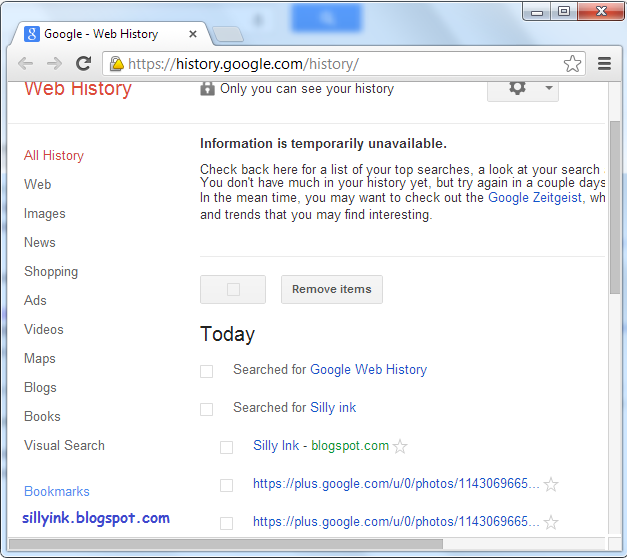Screen dimensions: 627x558
Task: Open a new tab with the blank tab button
Action: pos(228,34)
